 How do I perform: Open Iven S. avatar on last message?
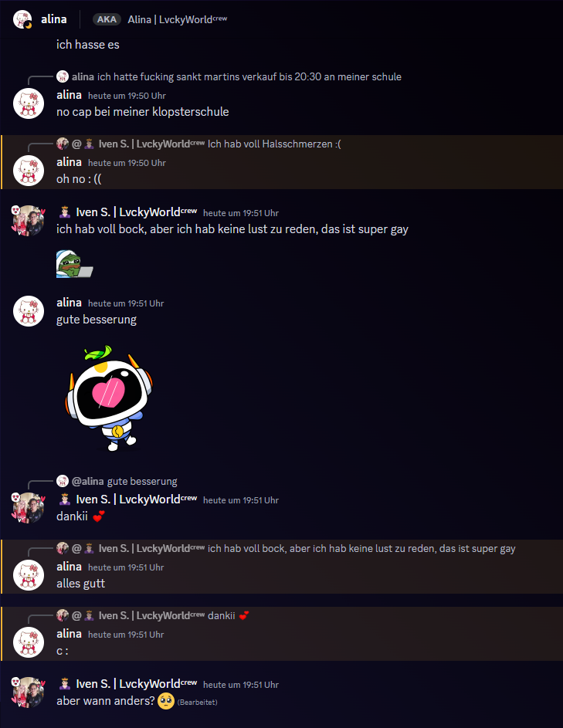pos(29,692)
